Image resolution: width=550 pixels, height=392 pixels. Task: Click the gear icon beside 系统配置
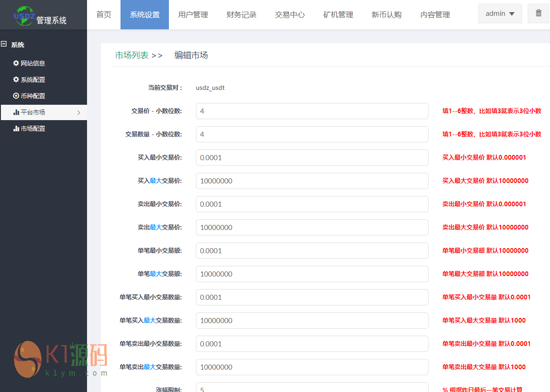coord(16,80)
